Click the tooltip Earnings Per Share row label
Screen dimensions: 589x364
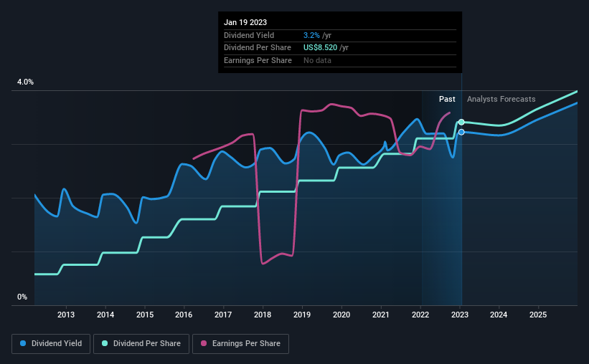pyautogui.click(x=258, y=60)
